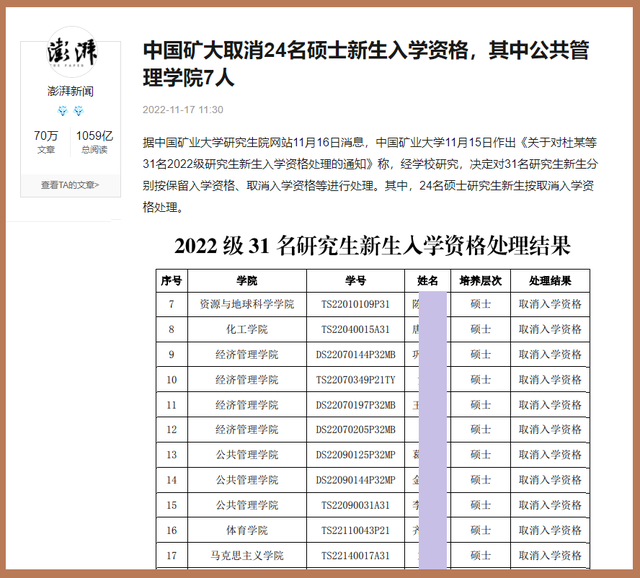Click the article headline about 中国矿大
Viewport: 640px width, 578px height.
pyautogui.click(x=366, y=64)
